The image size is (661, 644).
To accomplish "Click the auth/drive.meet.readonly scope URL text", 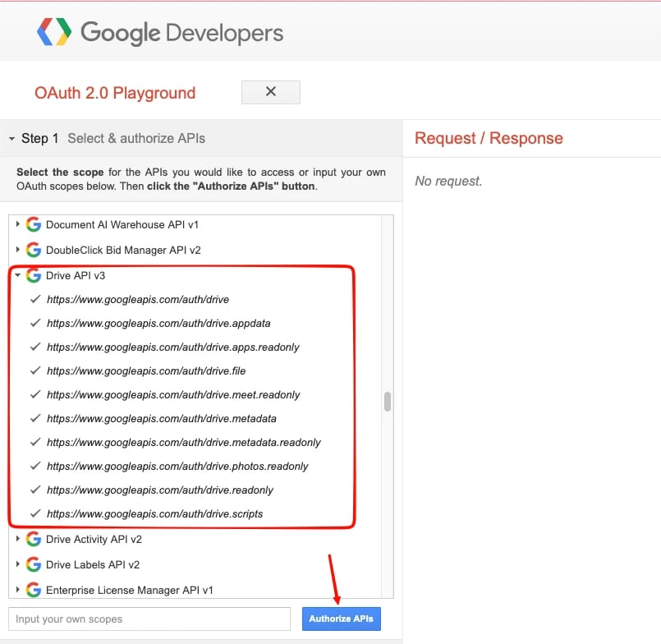I will tap(173, 395).
